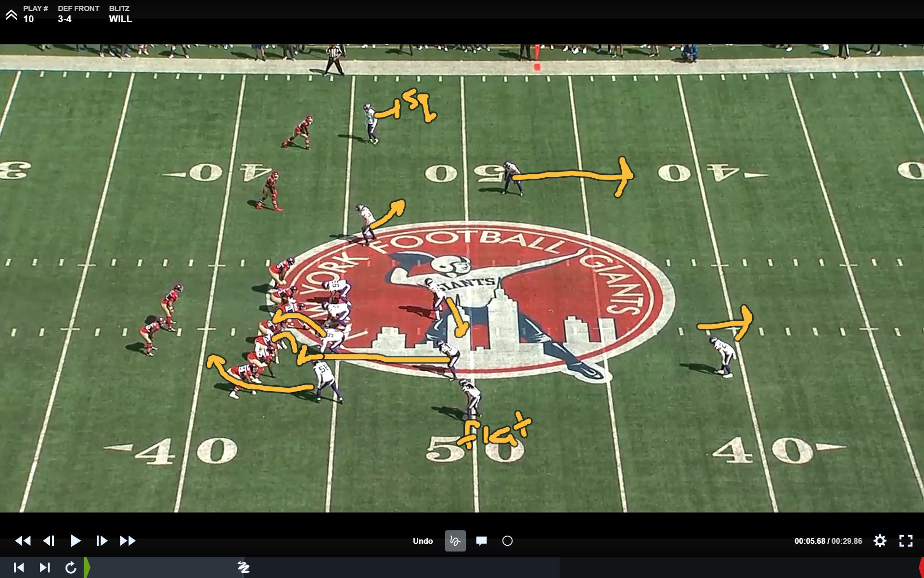Click the fast-forward button
This screenshot has width=924, height=578.
pyautogui.click(x=128, y=541)
